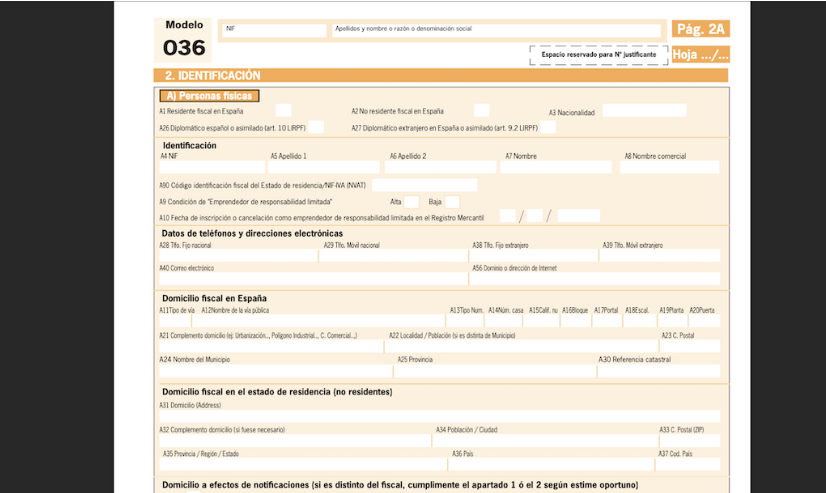This screenshot has width=826, height=493.
Task: Click the A28 Tfno. Fijo nacional field
Action: point(238,256)
